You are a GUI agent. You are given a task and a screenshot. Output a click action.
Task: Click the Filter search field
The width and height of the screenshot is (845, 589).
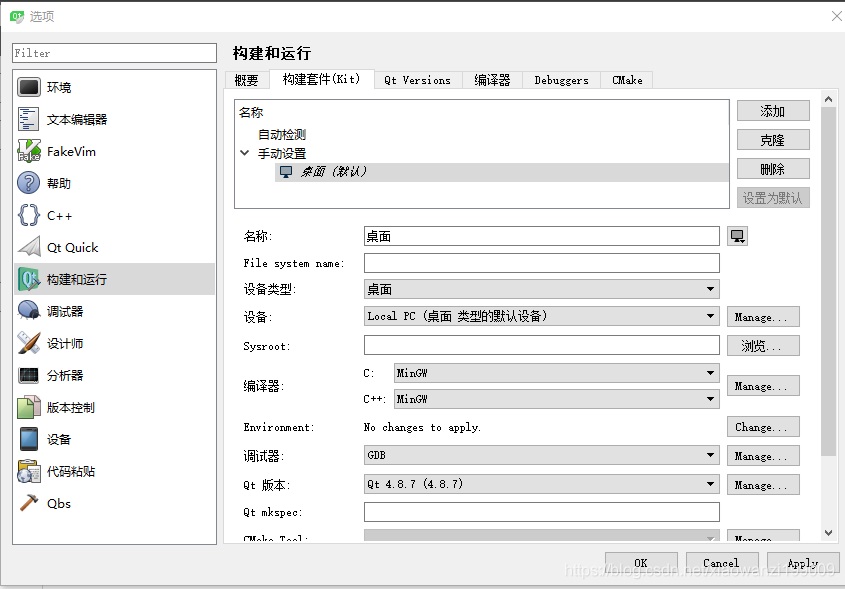coord(114,53)
